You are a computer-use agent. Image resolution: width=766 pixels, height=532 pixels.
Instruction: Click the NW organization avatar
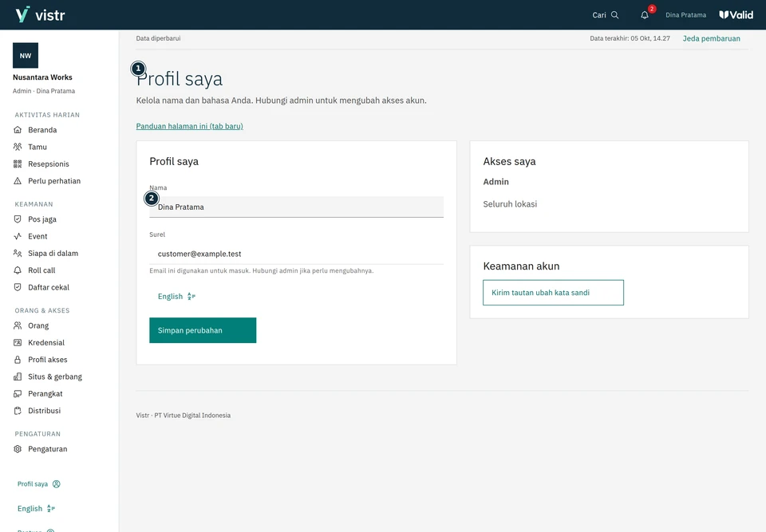tap(26, 55)
